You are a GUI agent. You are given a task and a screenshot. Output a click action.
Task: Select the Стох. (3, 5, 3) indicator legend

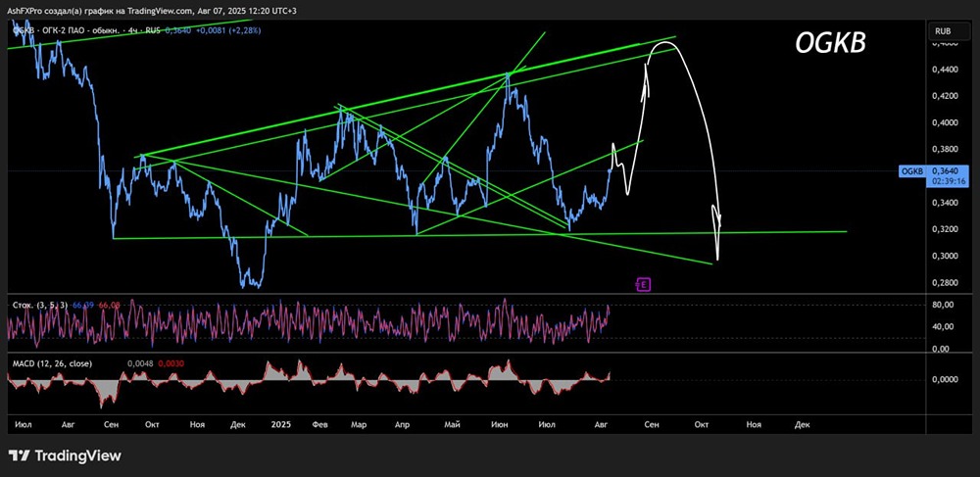pyautogui.click(x=40, y=305)
